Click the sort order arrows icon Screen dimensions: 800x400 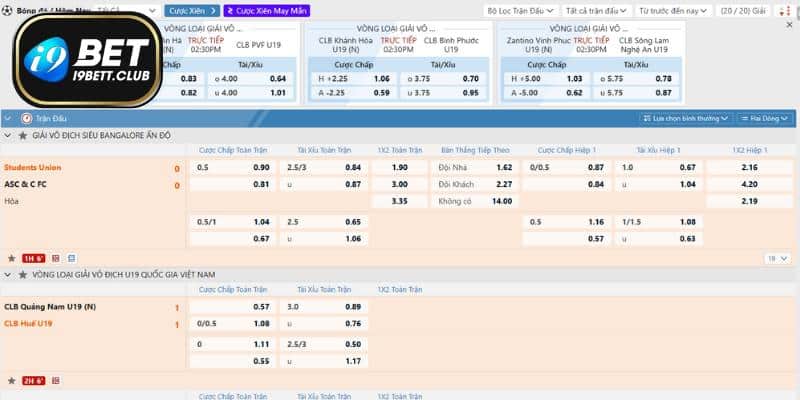tap(783, 11)
